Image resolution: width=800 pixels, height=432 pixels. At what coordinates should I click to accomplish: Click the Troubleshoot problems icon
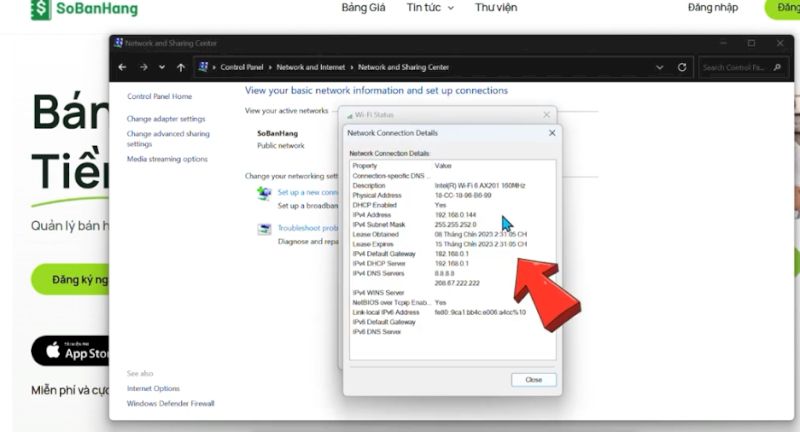coord(264,229)
